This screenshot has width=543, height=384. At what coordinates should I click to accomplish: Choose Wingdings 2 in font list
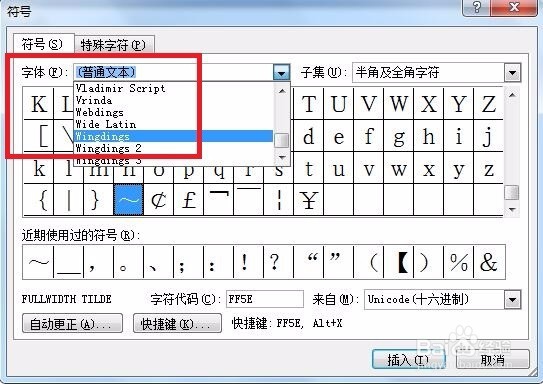173,148
